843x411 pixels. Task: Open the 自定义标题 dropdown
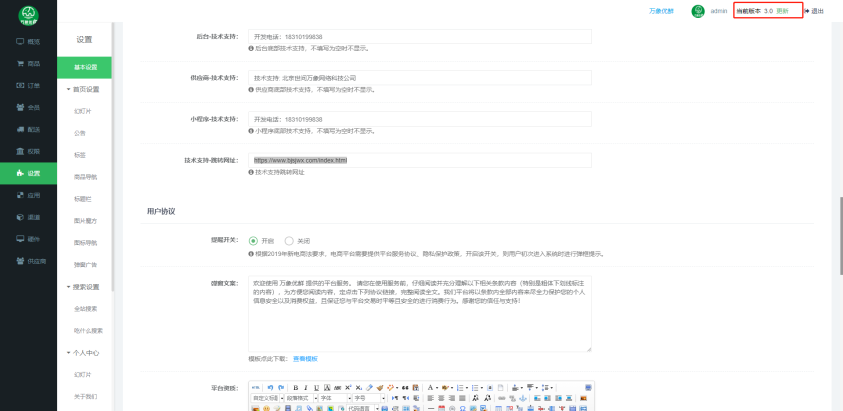pyautogui.click(x=267, y=398)
